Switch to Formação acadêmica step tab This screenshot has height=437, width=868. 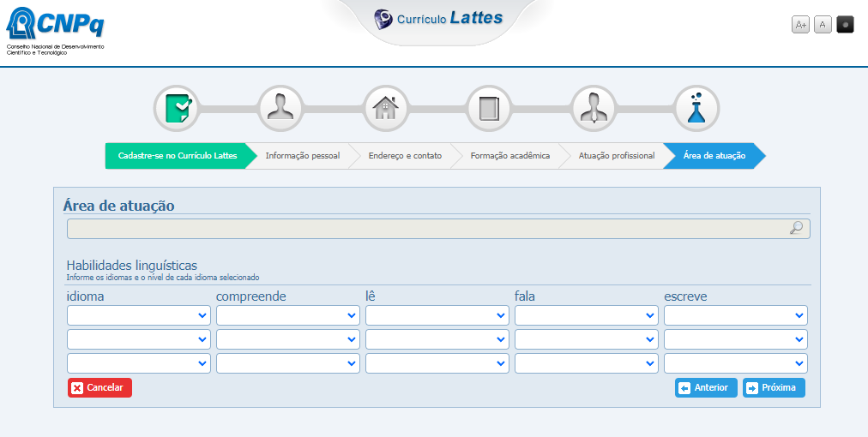(509, 156)
